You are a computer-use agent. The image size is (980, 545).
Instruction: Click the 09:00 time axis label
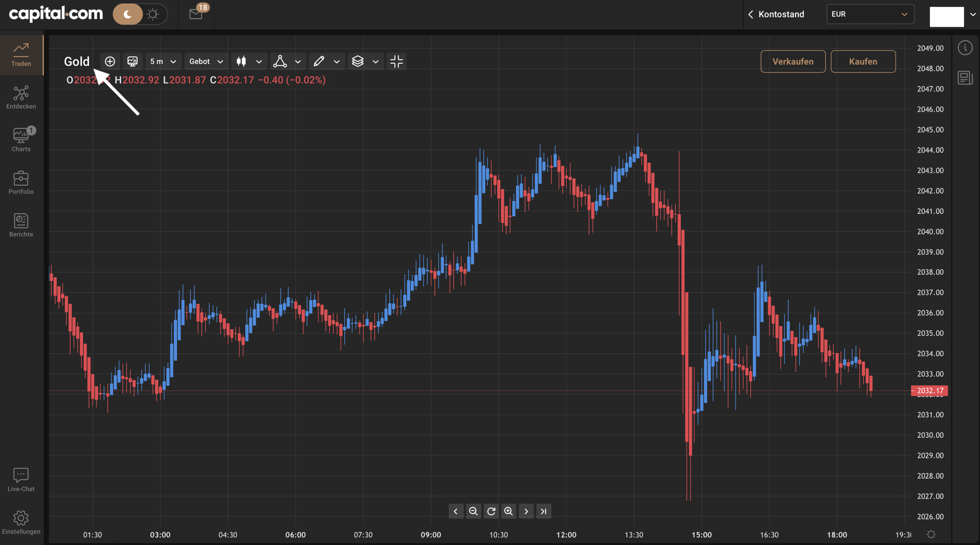(431, 535)
